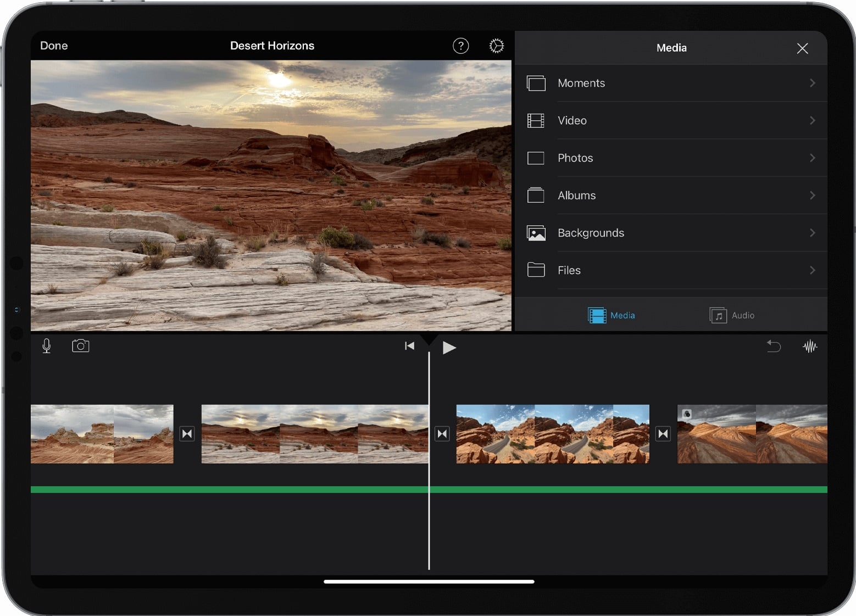856x616 pixels.
Task: Tap the Video filmstrip icon
Action: (536, 121)
